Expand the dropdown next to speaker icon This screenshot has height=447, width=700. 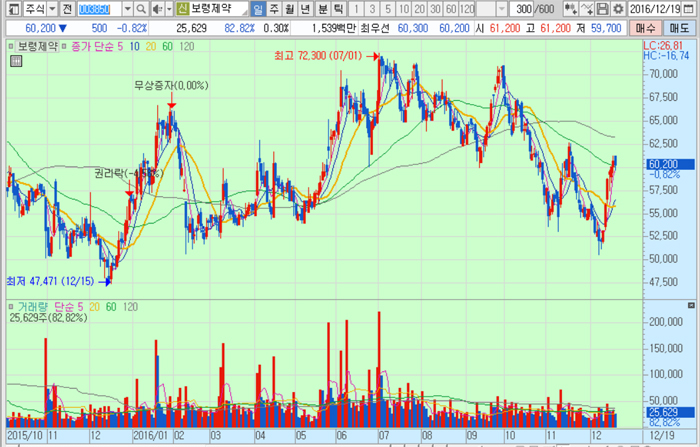(x=169, y=8)
